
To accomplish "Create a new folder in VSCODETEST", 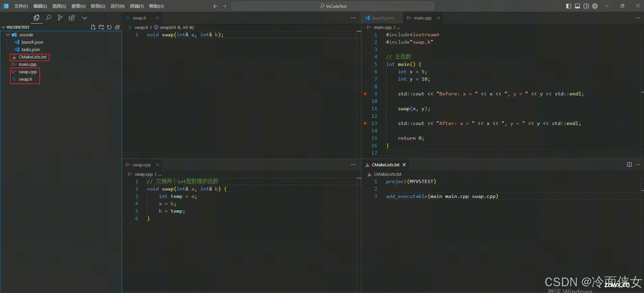I will (101, 27).
